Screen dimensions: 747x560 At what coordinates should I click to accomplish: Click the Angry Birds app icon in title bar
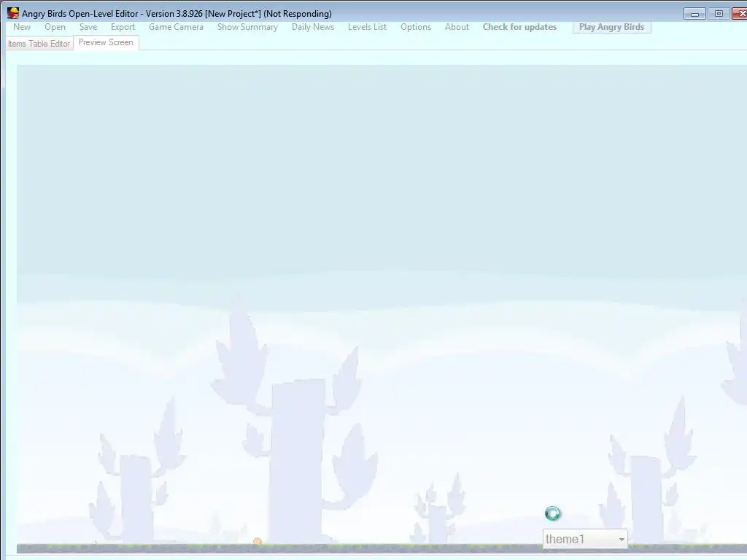[13, 13]
